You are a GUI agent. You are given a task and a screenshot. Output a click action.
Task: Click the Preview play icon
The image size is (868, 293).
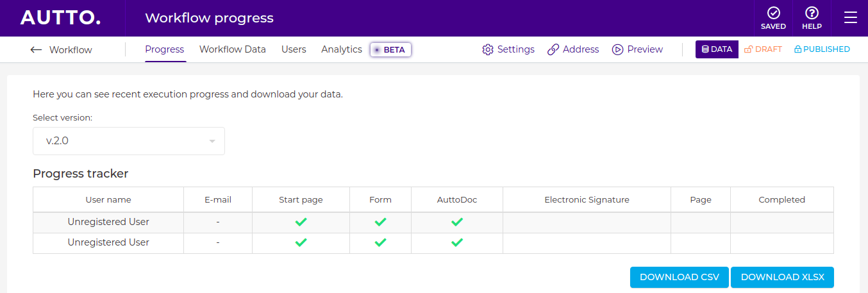617,49
